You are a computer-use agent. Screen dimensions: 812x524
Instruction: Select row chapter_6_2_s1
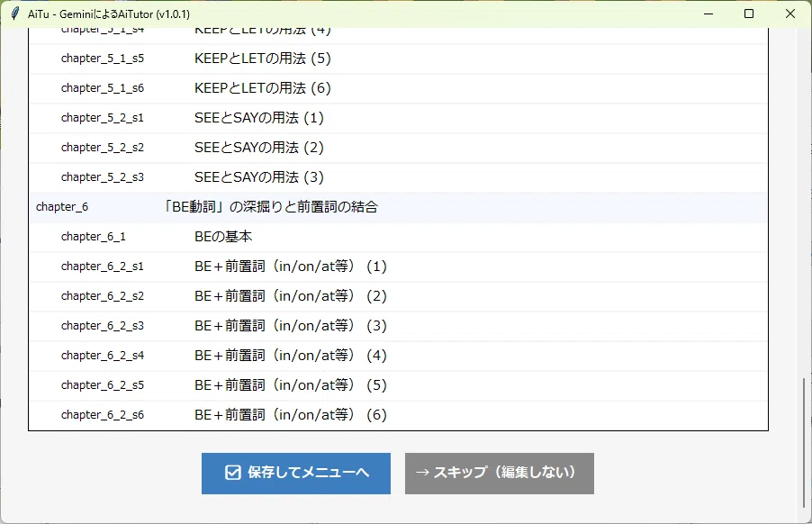pos(398,267)
